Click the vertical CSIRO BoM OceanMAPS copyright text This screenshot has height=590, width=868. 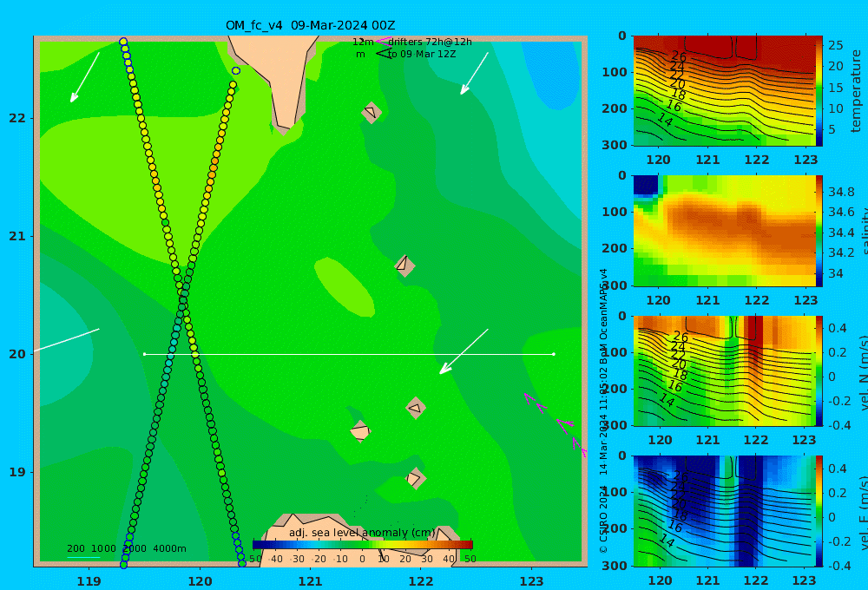pyautogui.click(x=603, y=410)
